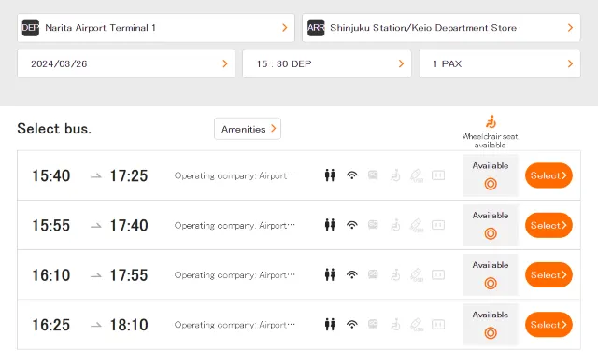Click the orange wheelchair seat available icon
Image resolution: width=598 pixels, height=364 pixels.
(491, 122)
